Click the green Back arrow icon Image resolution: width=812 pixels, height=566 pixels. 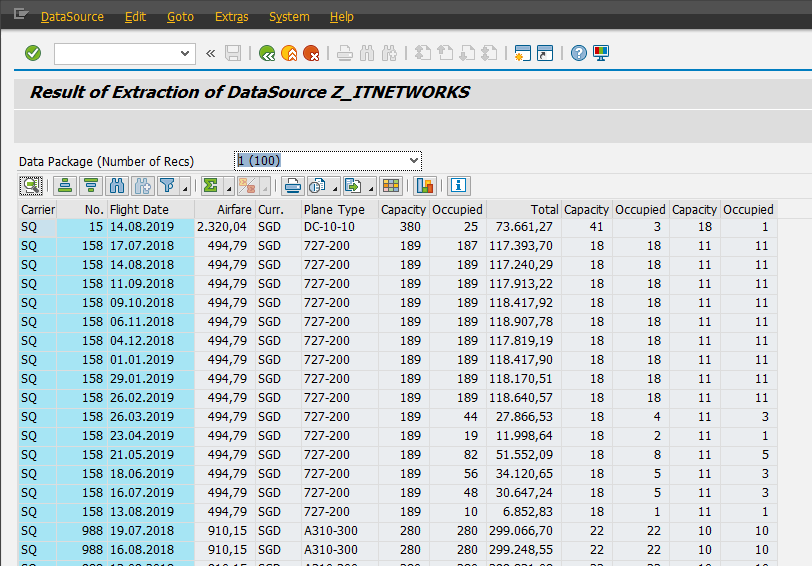(266, 53)
